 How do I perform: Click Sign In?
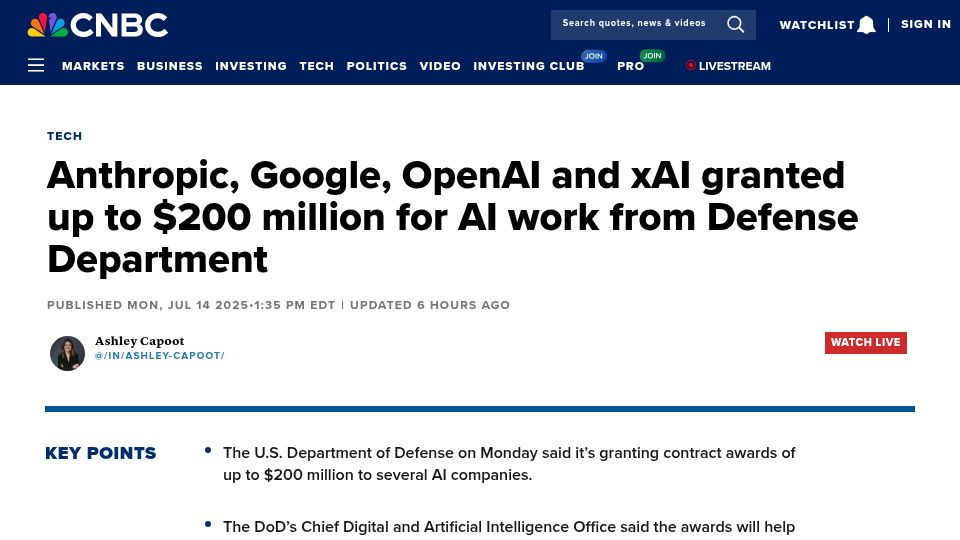(x=926, y=24)
